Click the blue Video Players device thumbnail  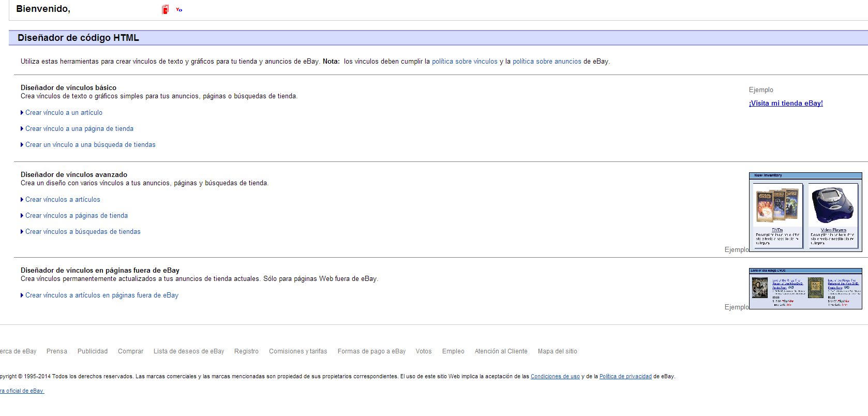click(x=833, y=205)
